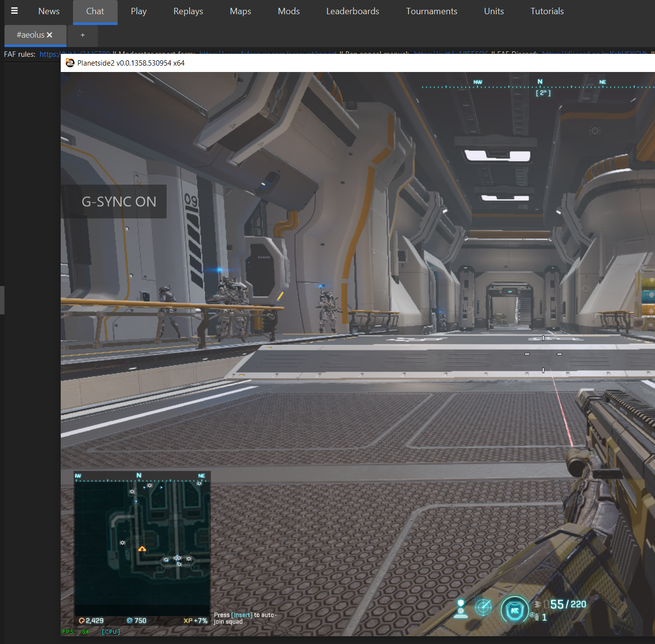Open the FAF rules link

tap(49, 54)
